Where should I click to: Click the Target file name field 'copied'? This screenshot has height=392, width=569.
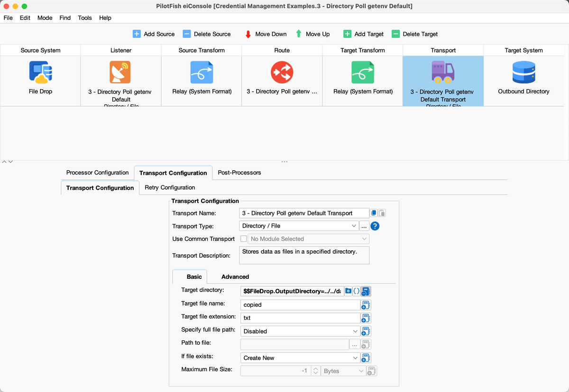(300, 305)
